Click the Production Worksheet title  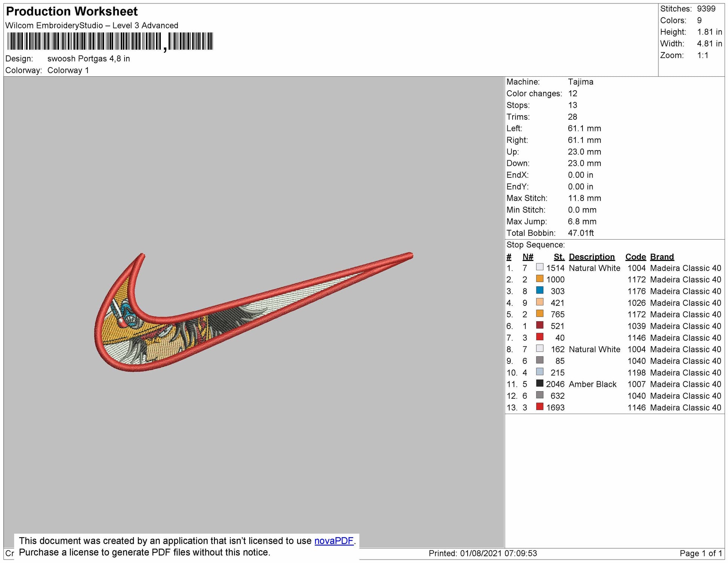[72, 12]
